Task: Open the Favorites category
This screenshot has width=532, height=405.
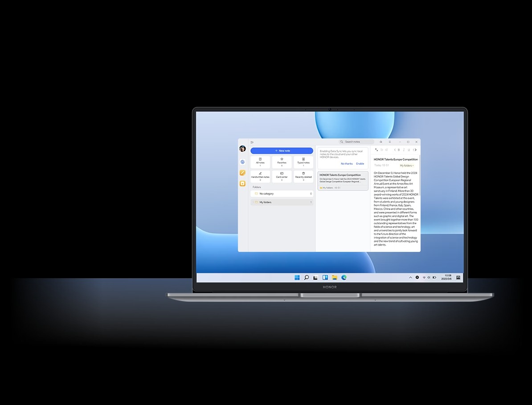Action: 282,162
